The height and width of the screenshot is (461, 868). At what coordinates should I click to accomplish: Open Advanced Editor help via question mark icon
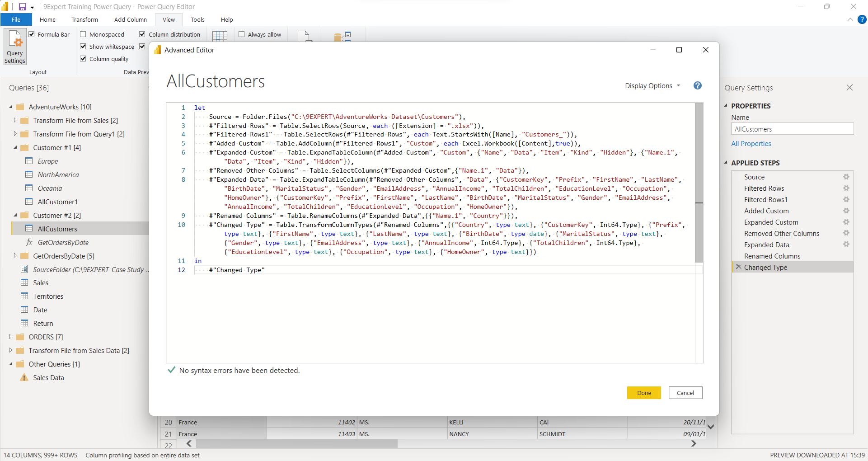pos(697,85)
